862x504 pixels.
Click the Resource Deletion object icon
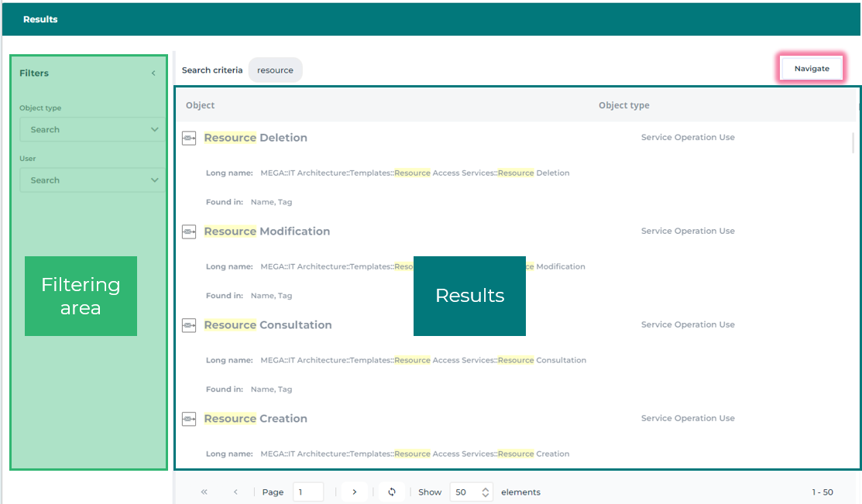(x=189, y=138)
